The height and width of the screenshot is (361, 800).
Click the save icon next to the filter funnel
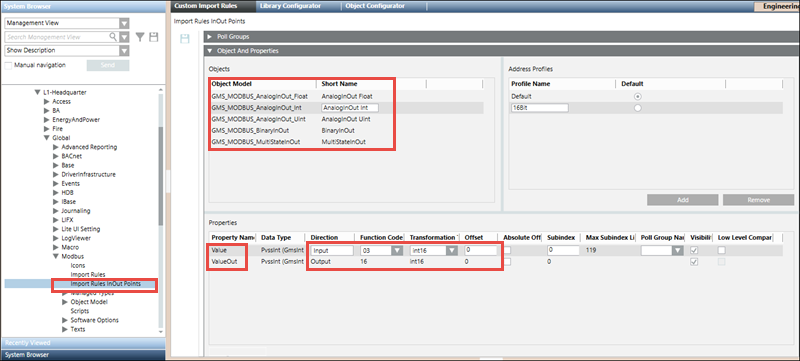pyautogui.click(x=154, y=37)
